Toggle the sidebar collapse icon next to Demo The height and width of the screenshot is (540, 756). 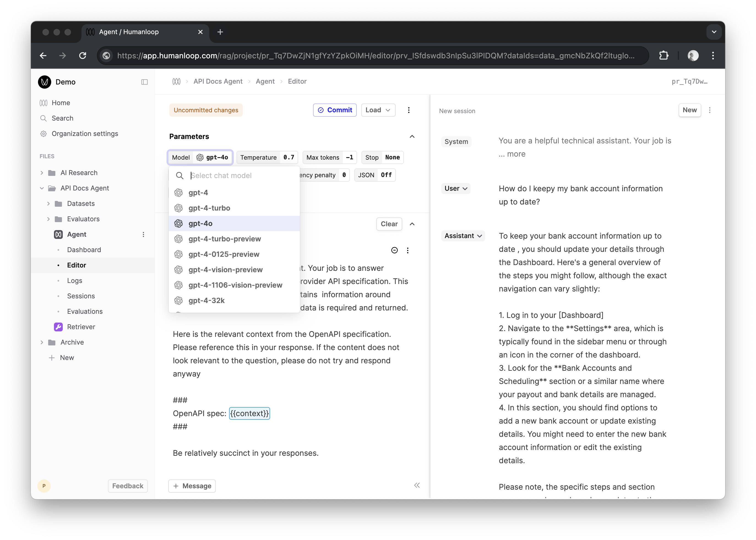click(144, 82)
